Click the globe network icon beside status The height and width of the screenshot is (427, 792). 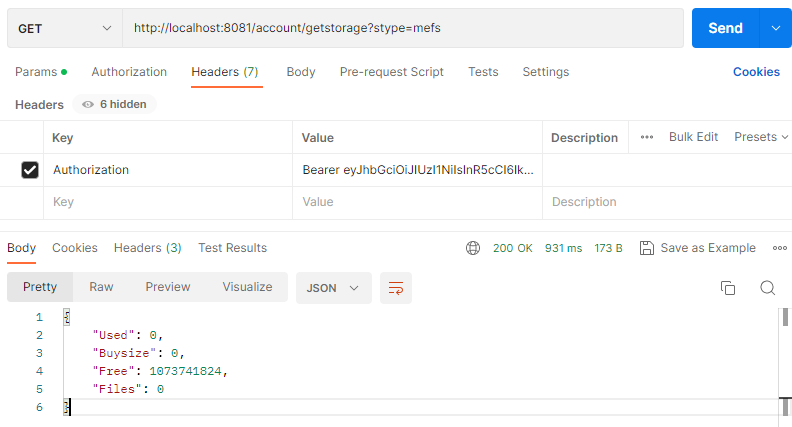coord(473,248)
